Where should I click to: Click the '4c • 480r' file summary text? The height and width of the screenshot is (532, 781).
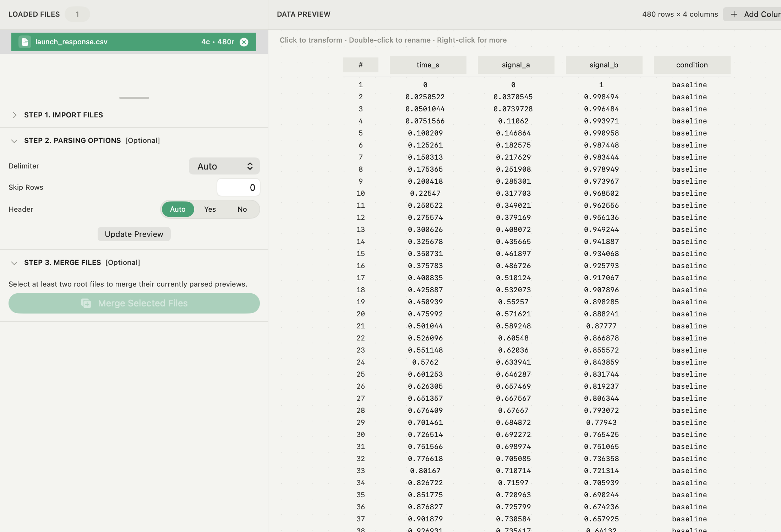click(x=218, y=42)
